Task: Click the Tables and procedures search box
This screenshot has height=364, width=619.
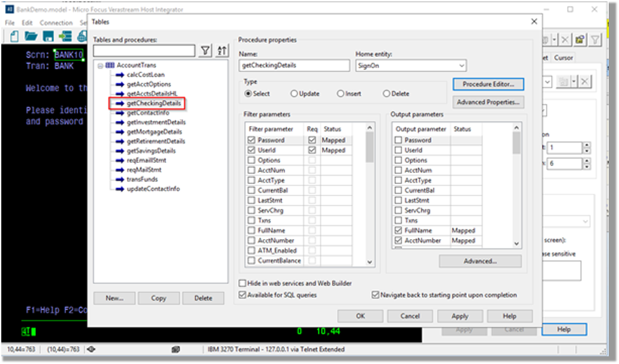Action: [x=144, y=51]
